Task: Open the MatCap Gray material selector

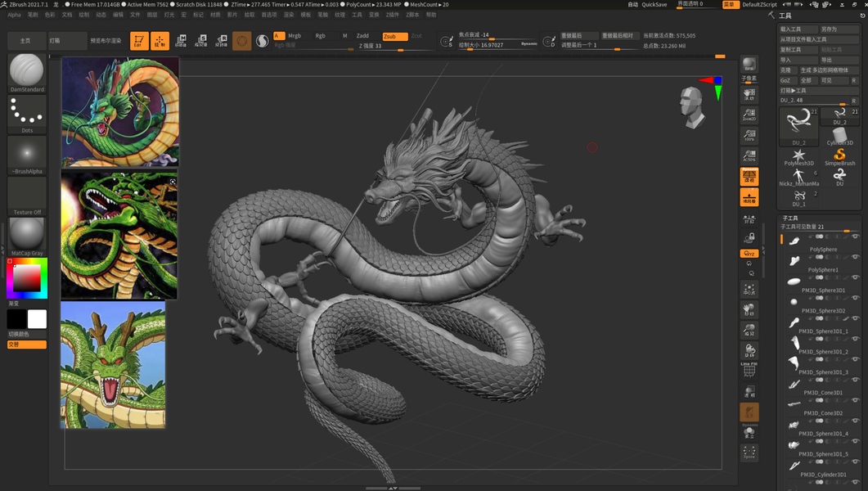Action: (26, 237)
